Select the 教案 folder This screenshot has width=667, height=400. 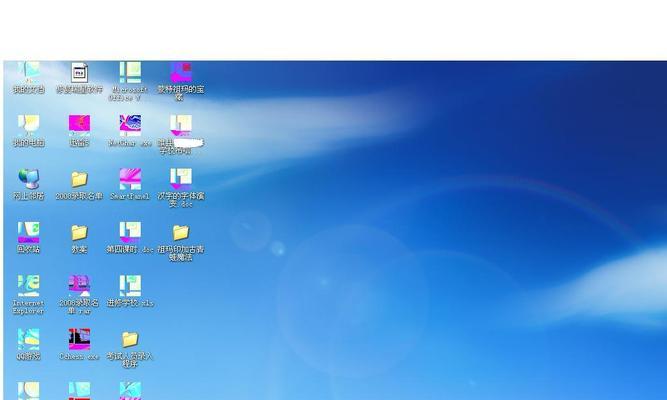pyautogui.click(x=80, y=237)
